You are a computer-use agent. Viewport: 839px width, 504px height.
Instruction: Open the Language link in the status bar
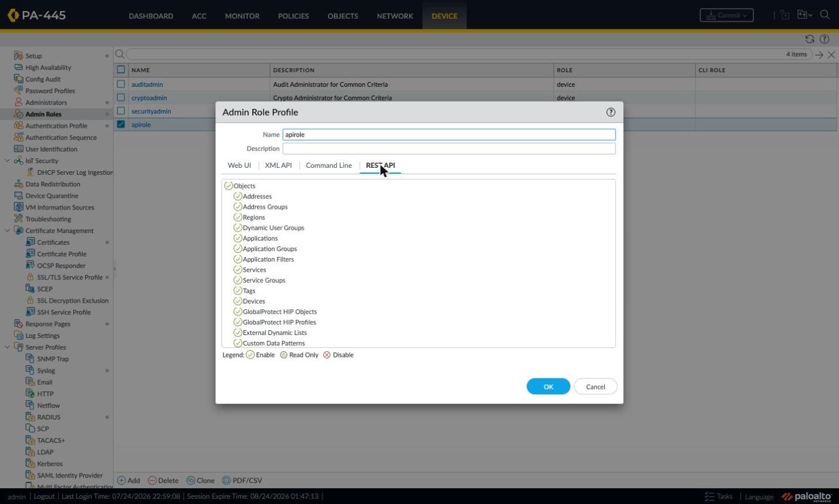[759, 497]
